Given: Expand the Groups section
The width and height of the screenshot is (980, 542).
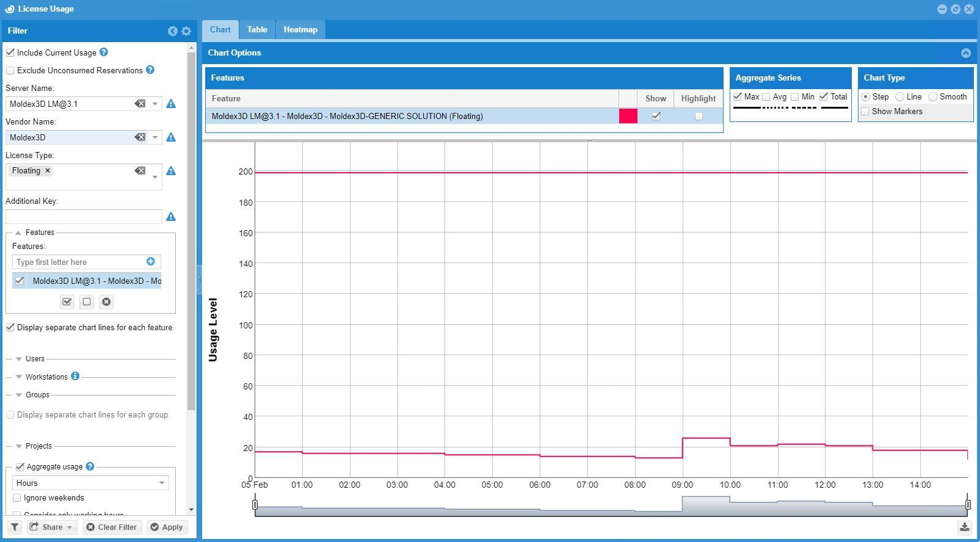Looking at the screenshot, I should (x=18, y=395).
